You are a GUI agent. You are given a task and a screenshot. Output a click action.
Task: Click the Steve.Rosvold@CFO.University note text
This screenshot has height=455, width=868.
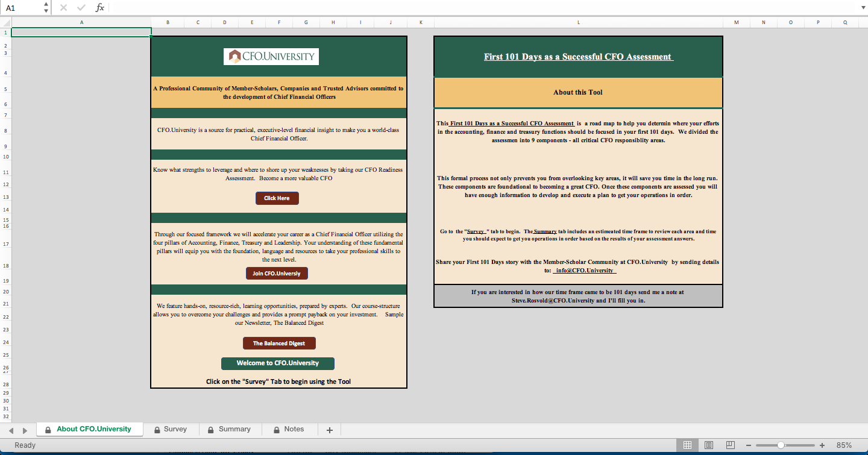(578, 296)
